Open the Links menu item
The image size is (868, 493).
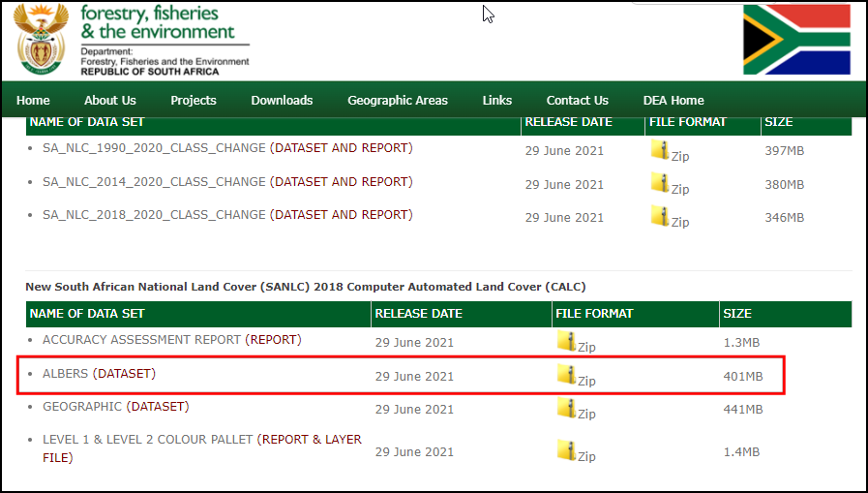(497, 101)
